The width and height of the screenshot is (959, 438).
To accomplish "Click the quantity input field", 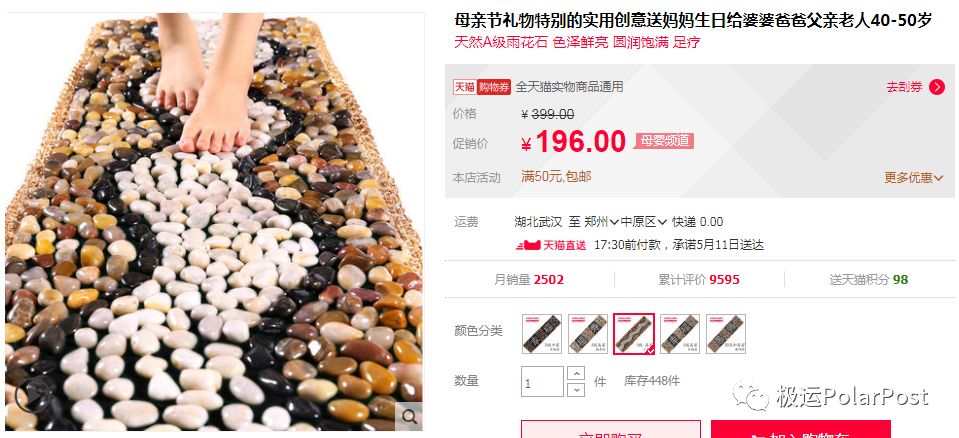I will tap(542, 381).
